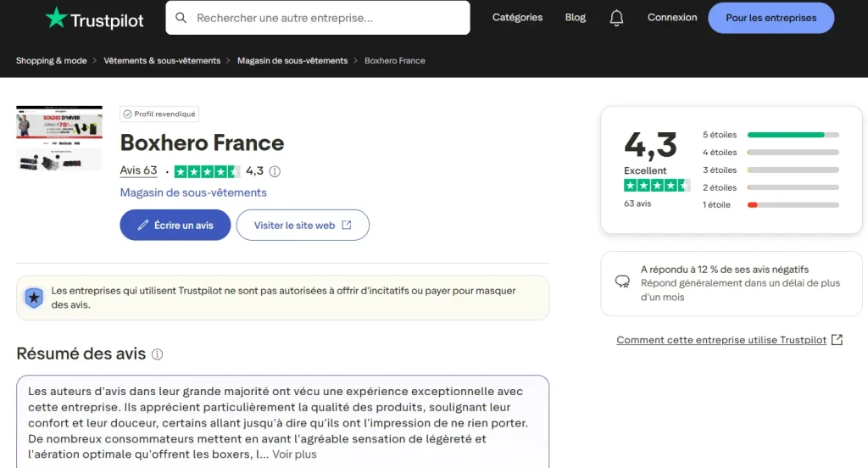Filter by 5 étoiles rating bar
Screen dimensions: 868x468
click(x=771, y=135)
